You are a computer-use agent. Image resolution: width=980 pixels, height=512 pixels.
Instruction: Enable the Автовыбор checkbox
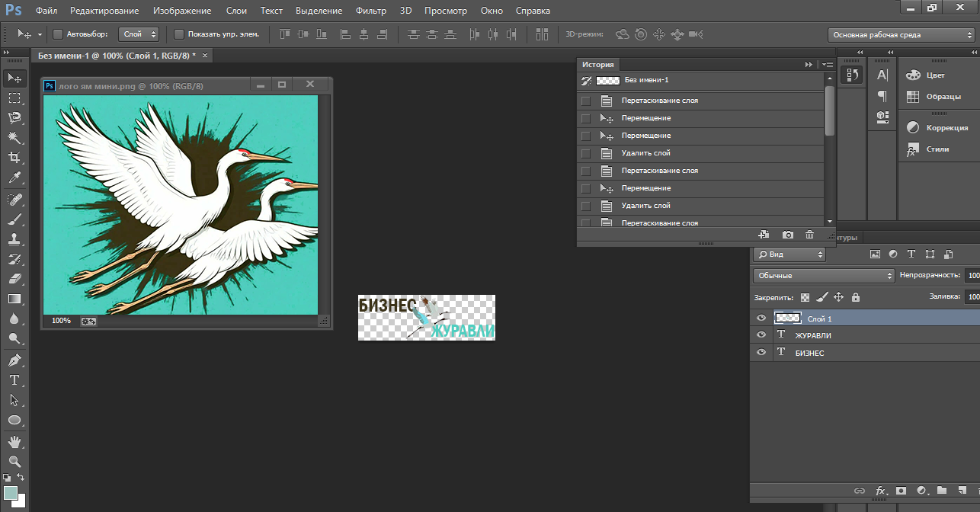pyautogui.click(x=58, y=34)
